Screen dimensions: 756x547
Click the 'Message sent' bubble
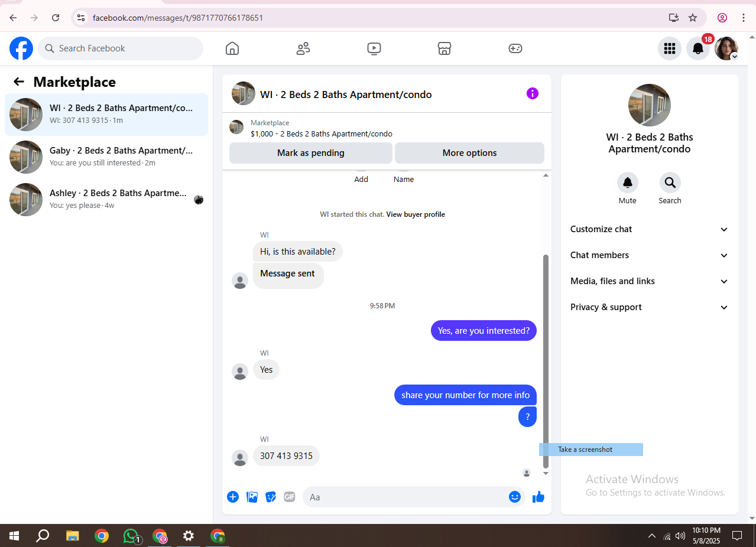click(x=288, y=275)
